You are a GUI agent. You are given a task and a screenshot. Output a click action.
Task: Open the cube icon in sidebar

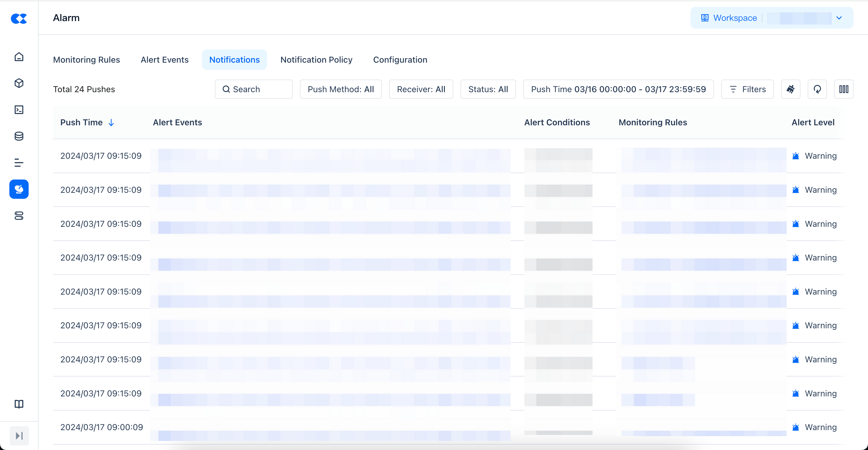[19, 83]
